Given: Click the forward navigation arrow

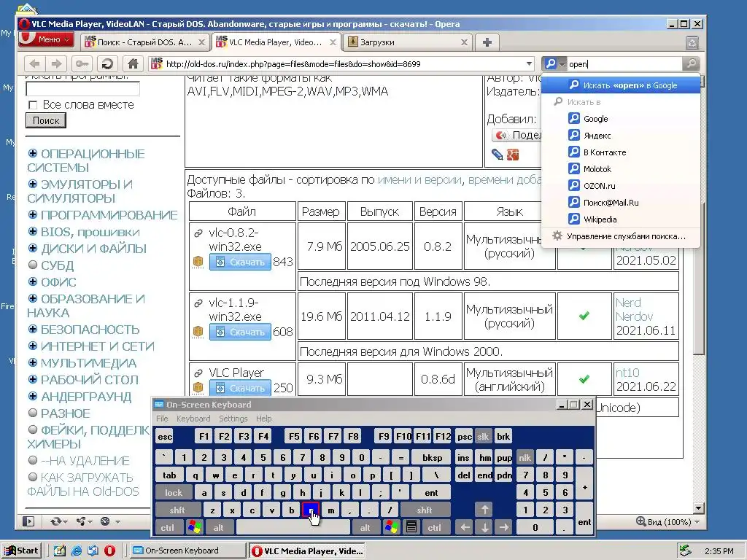Looking at the screenshot, I should pyautogui.click(x=57, y=64).
